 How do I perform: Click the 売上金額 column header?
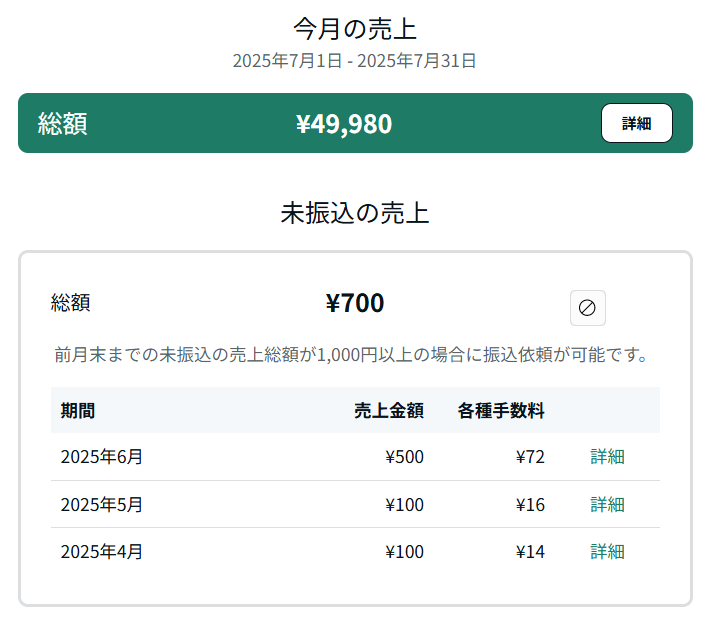tap(389, 411)
